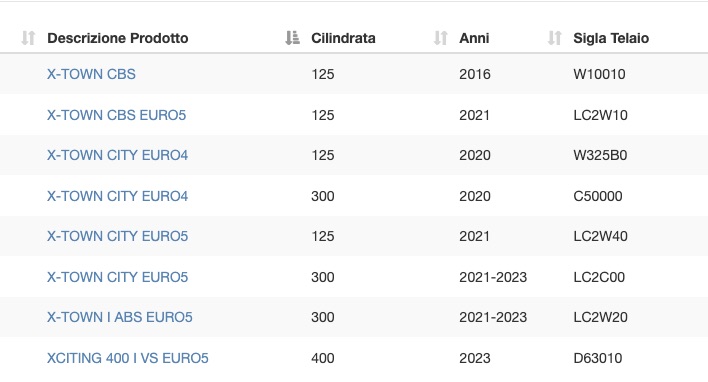Screen dimensions: 708x382
Task: Click sort icon beside Descrizione Prodotto
Action: pyautogui.click(x=28, y=38)
